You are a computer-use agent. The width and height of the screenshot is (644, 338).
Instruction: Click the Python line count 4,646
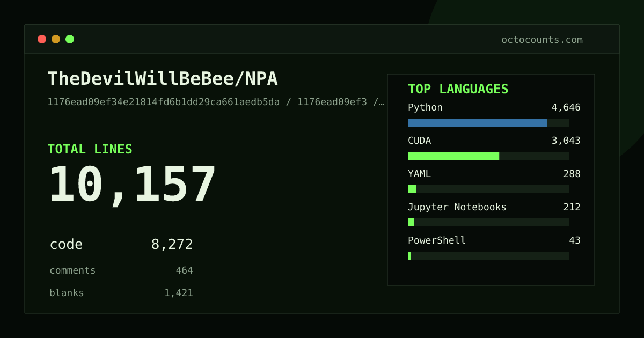tap(566, 107)
